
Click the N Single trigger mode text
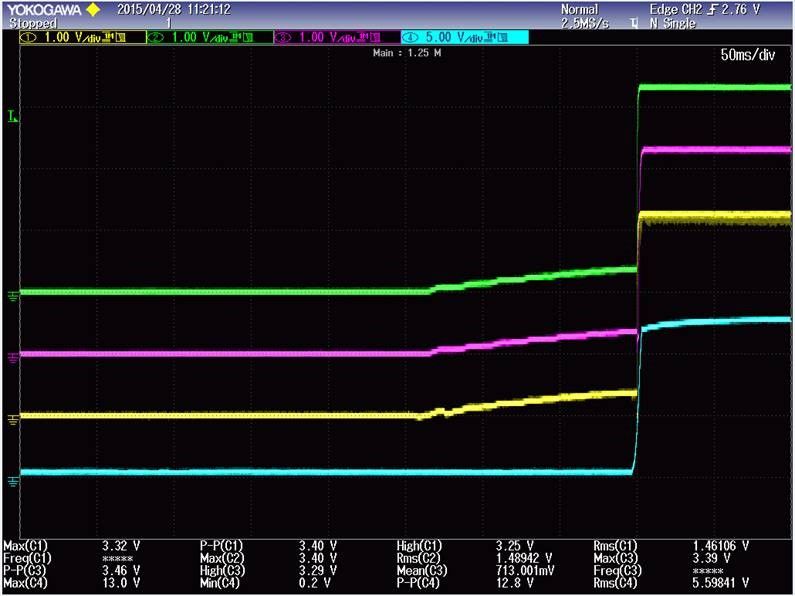[672, 23]
